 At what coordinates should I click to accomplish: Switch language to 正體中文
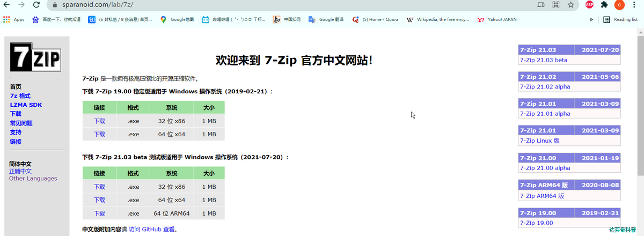(x=20, y=171)
